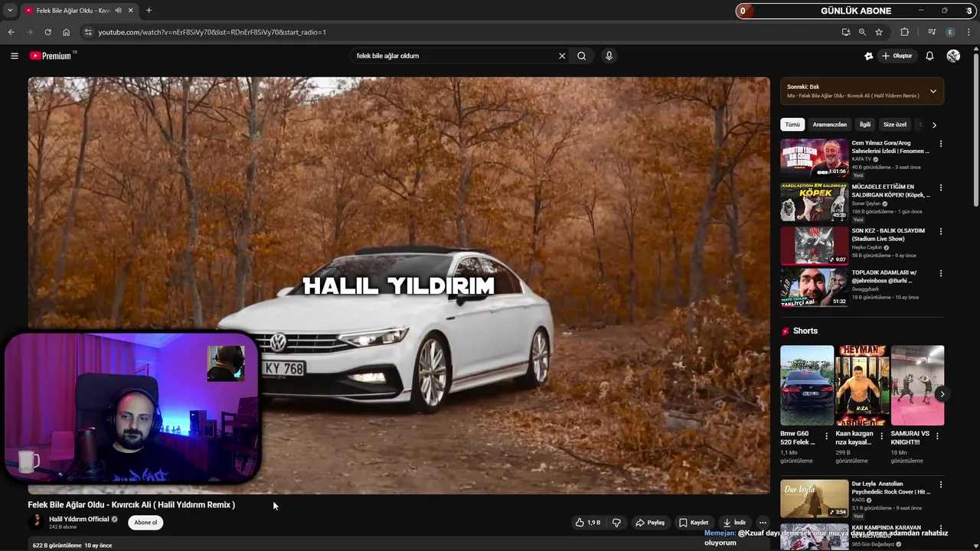980x551 pixels.
Task: Subscribe with Abone ol button
Action: click(145, 523)
